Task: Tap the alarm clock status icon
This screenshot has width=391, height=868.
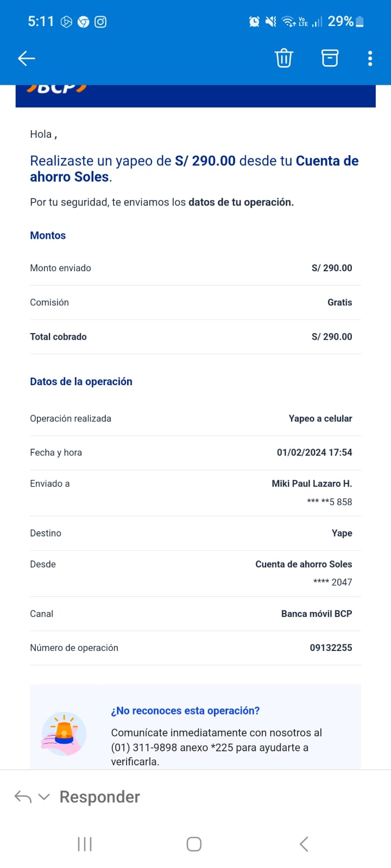Action: [254, 22]
